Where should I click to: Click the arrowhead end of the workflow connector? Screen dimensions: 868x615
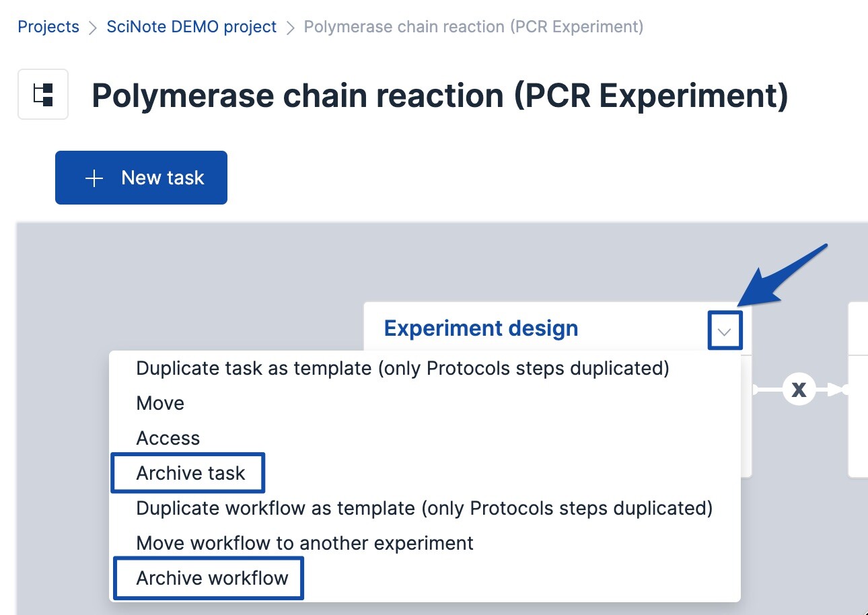pos(836,390)
